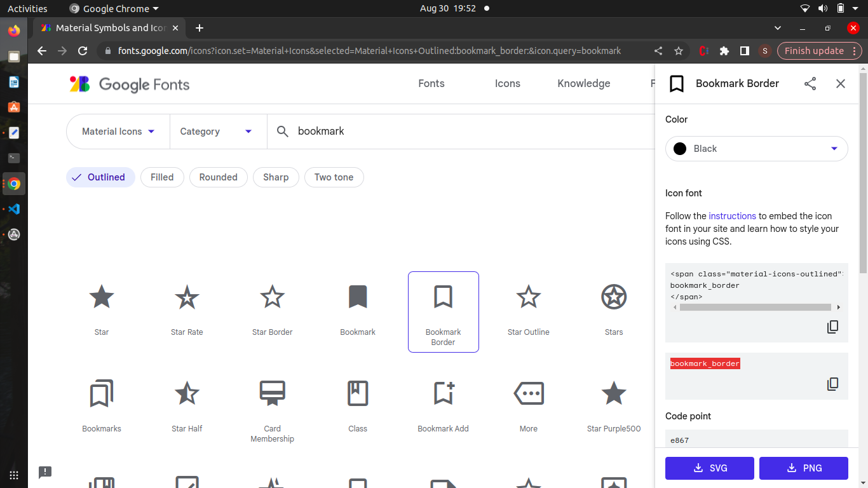Share this page from address bar
Screen dimensions: 868x488
pos(658,51)
